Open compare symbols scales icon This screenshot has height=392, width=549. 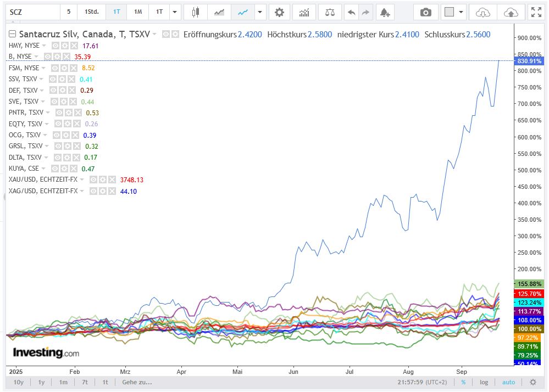(x=330, y=12)
